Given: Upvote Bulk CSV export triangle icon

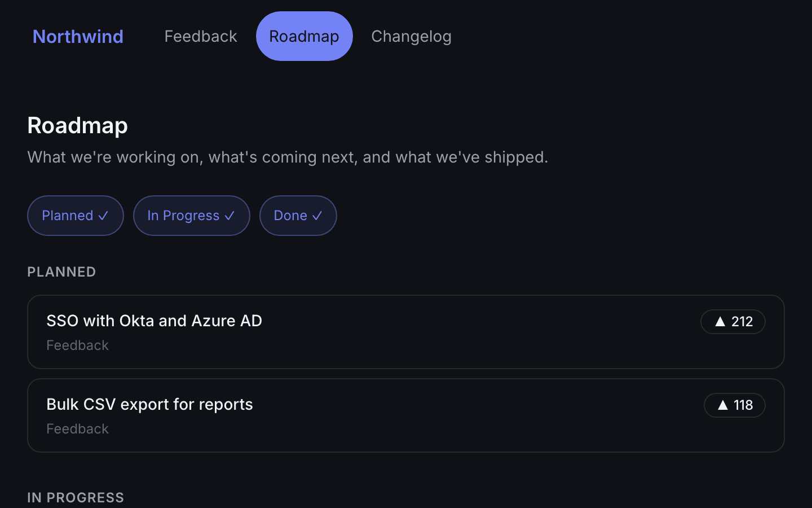Looking at the screenshot, I should point(723,405).
